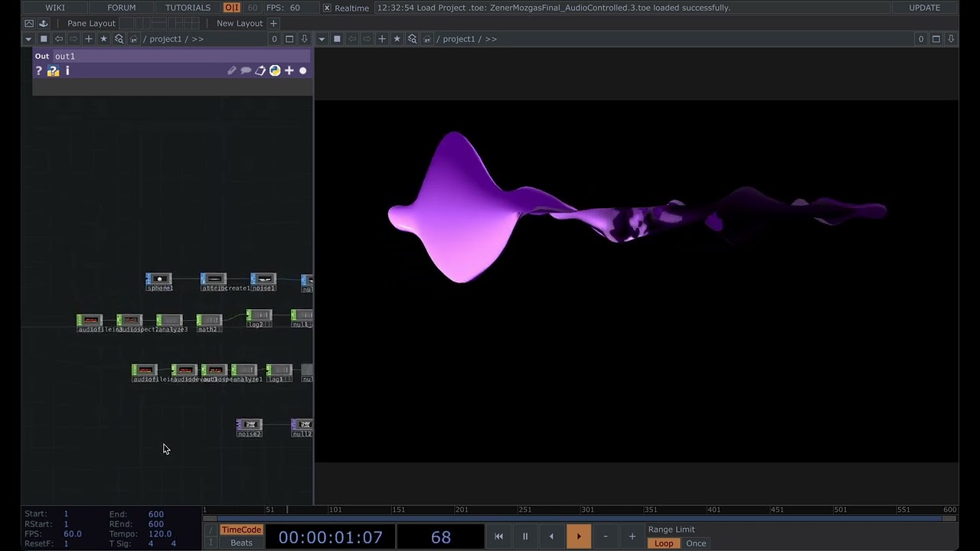Click left pane search operators icon
This screenshot has width=980, height=551.
[119, 39]
